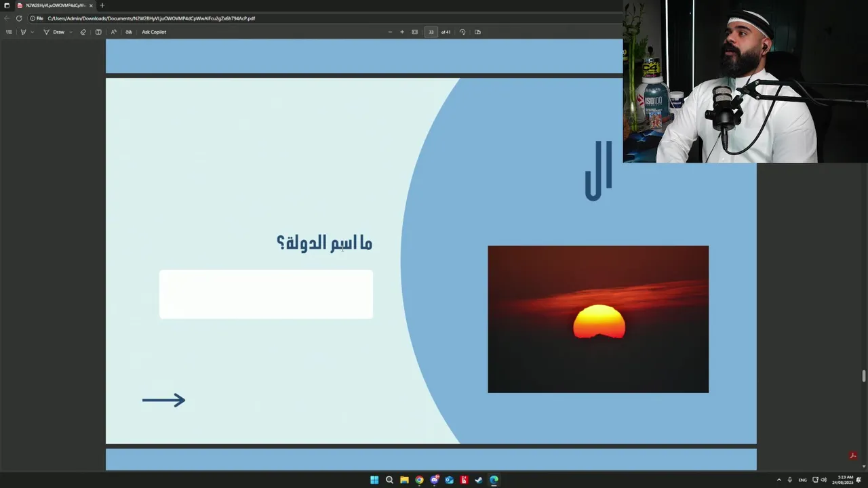This screenshot has height=488, width=868.
Task: Open notifications bell icon
Action: [x=859, y=480]
